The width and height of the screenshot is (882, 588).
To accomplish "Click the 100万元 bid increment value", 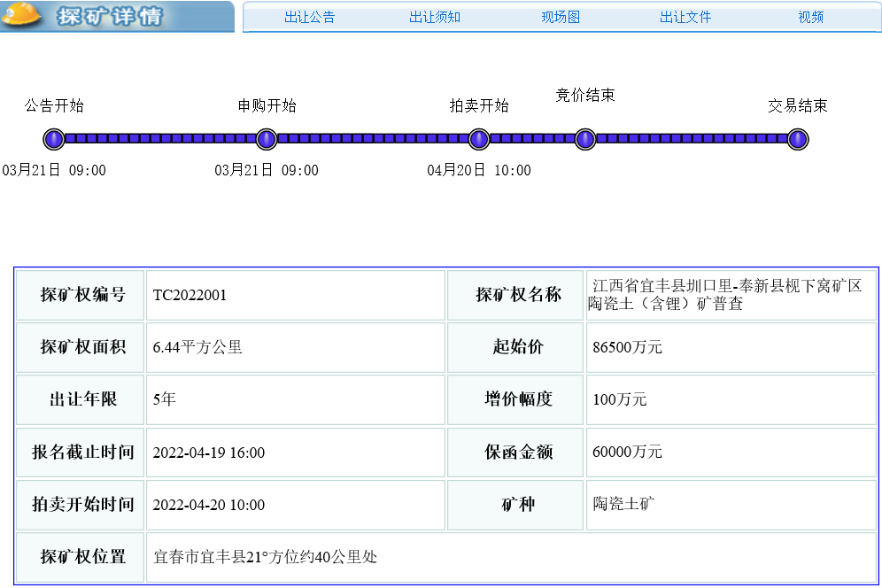I will pos(619,399).
